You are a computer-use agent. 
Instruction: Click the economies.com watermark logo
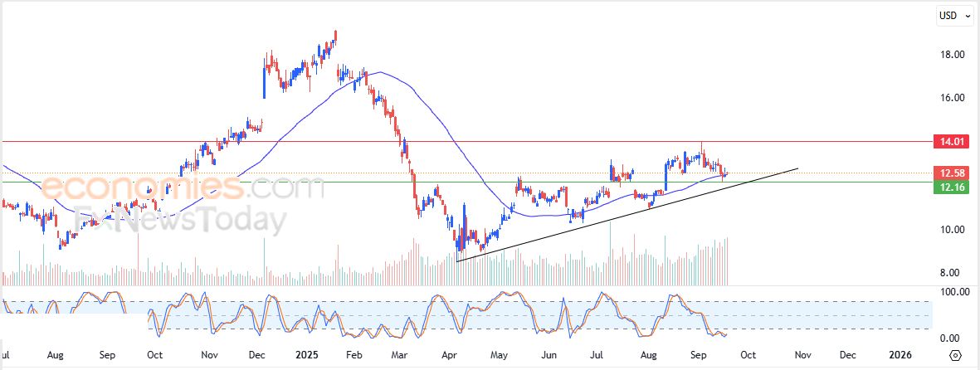[x=183, y=187]
